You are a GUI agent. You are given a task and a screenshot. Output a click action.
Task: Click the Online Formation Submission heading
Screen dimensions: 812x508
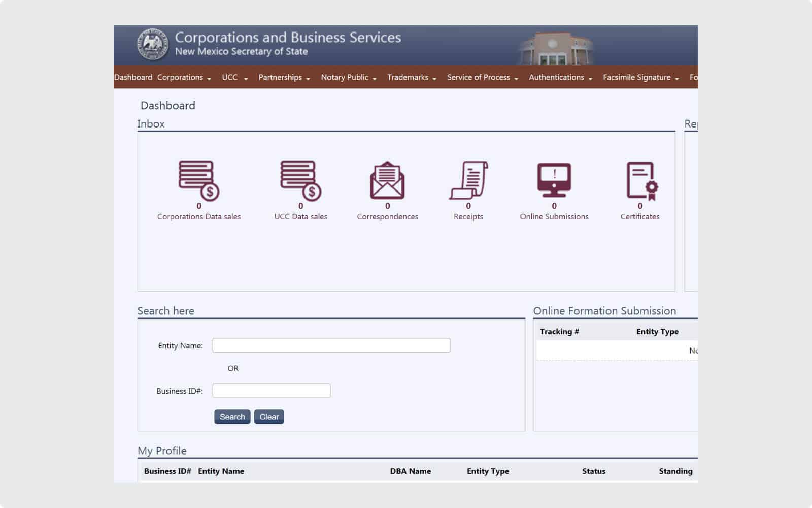pos(604,311)
